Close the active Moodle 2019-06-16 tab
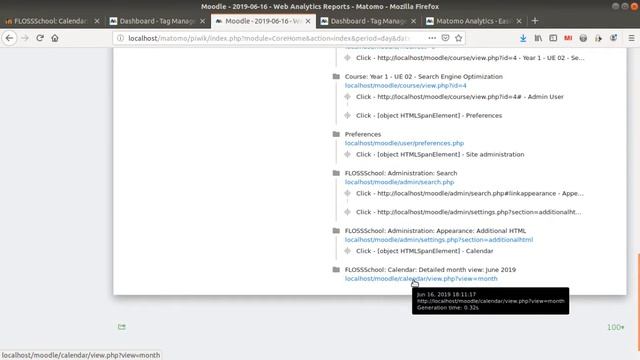The height and width of the screenshot is (360, 640). click(308, 21)
